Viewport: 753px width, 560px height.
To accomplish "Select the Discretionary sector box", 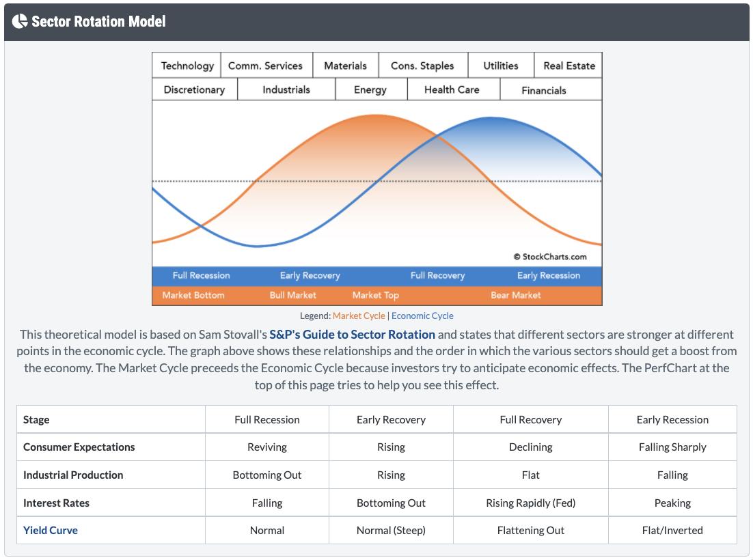I will point(194,90).
